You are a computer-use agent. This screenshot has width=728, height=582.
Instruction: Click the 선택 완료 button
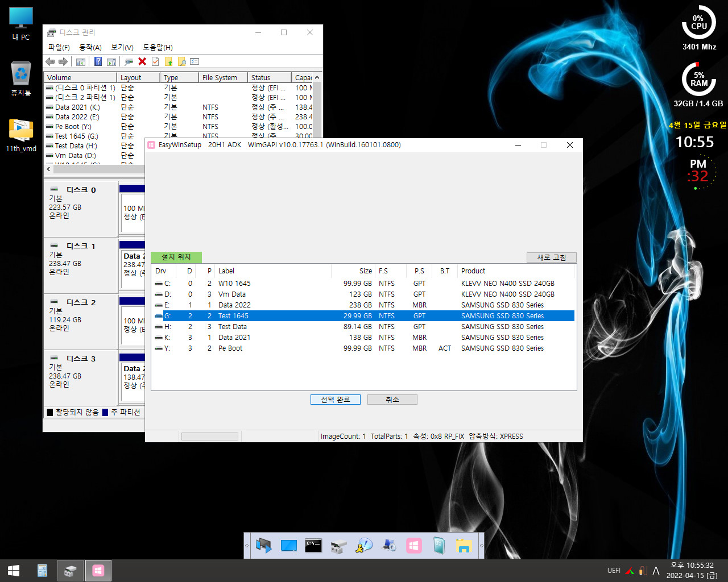click(x=336, y=400)
